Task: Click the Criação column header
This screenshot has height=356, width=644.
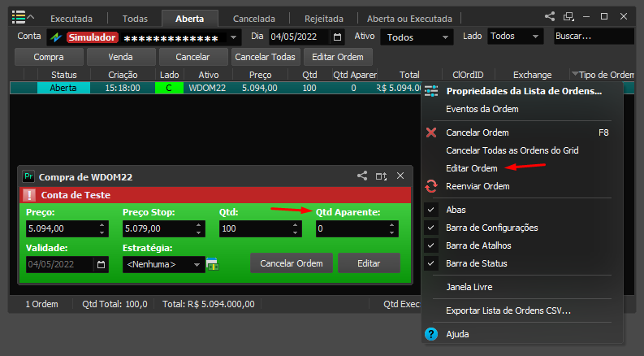Action: pyautogui.click(x=123, y=75)
